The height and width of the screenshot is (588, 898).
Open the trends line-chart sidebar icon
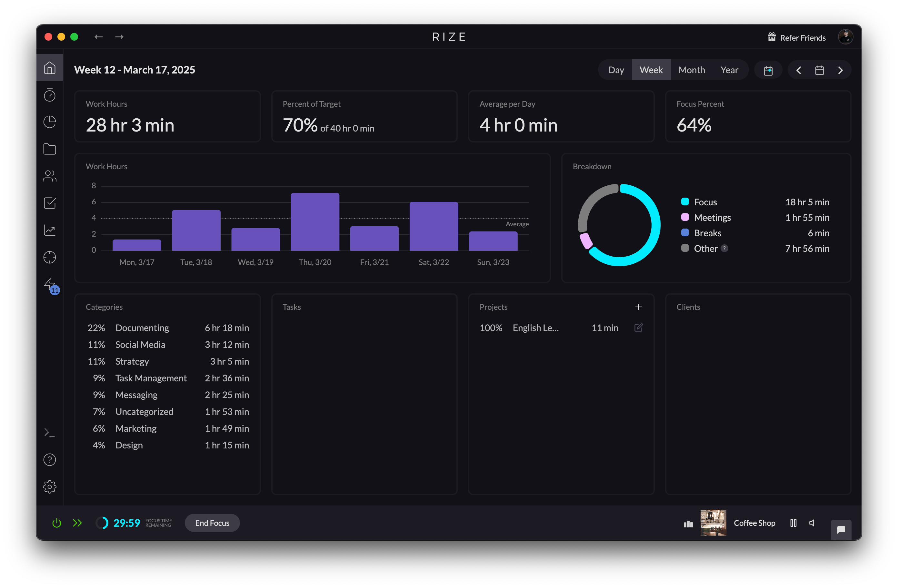click(49, 230)
